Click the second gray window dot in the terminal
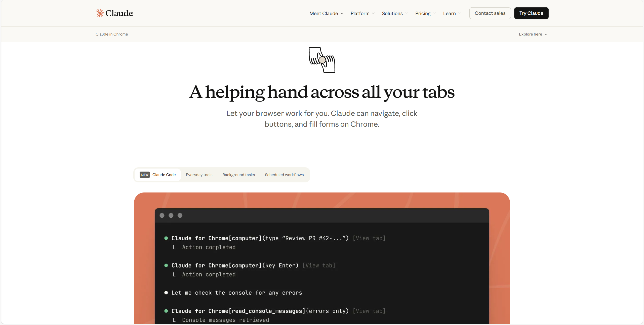 coord(171,215)
